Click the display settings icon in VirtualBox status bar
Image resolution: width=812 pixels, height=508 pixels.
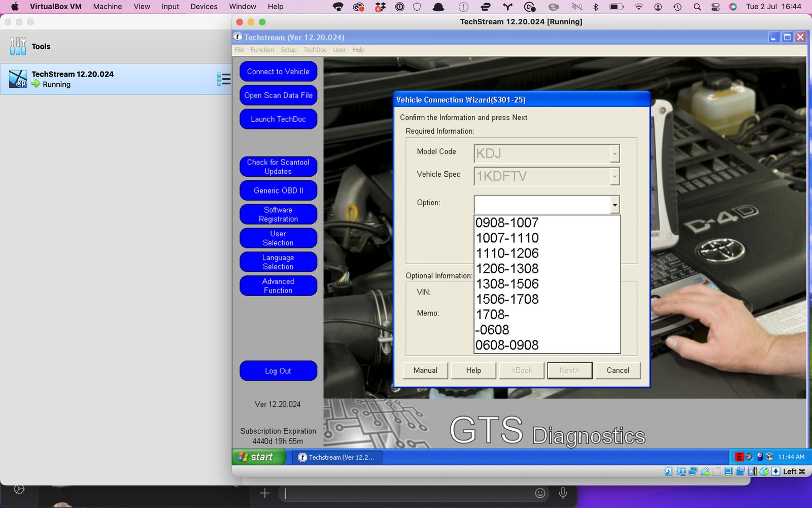(728, 471)
